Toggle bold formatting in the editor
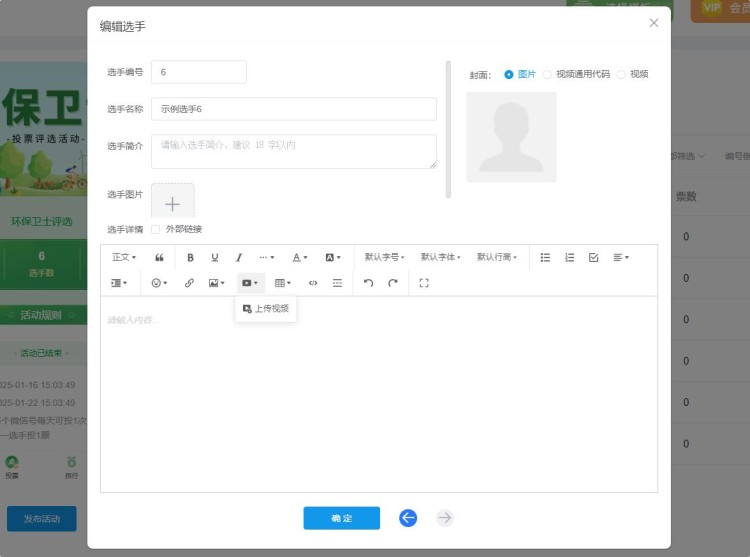The height and width of the screenshot is (557, 750). pos(190,257)
